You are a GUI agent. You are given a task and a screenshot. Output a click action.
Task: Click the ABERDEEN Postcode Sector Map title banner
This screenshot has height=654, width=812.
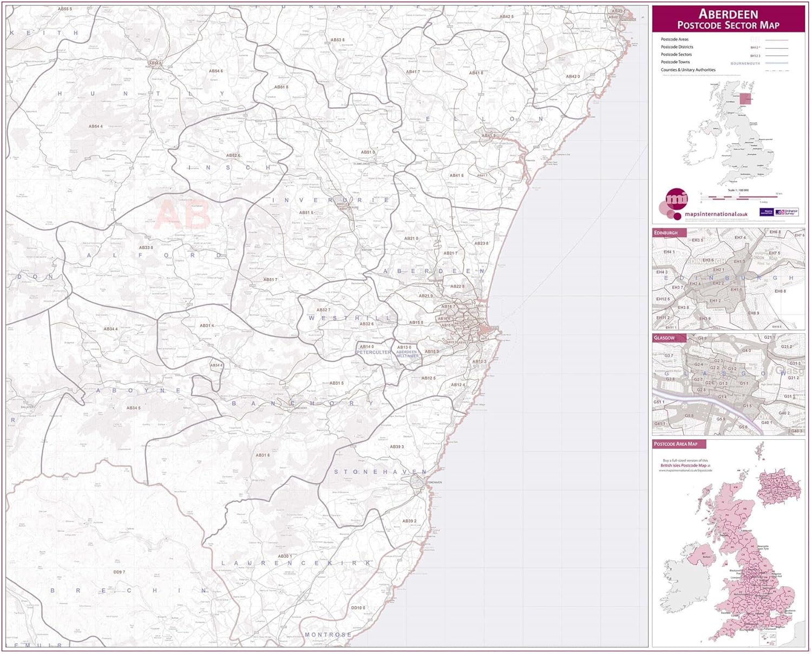coord(730,17)
